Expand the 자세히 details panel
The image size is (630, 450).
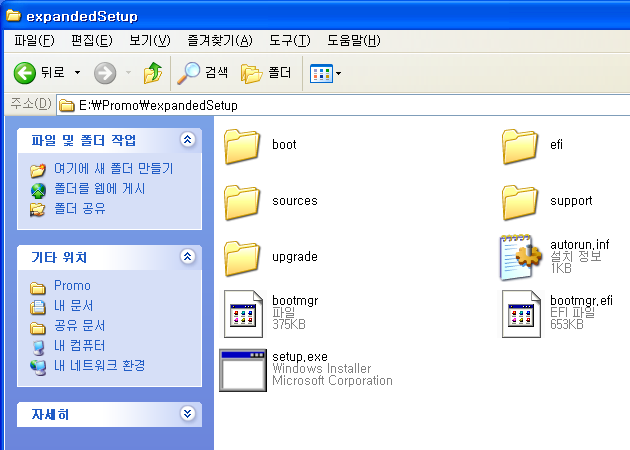tap(188, 413)
